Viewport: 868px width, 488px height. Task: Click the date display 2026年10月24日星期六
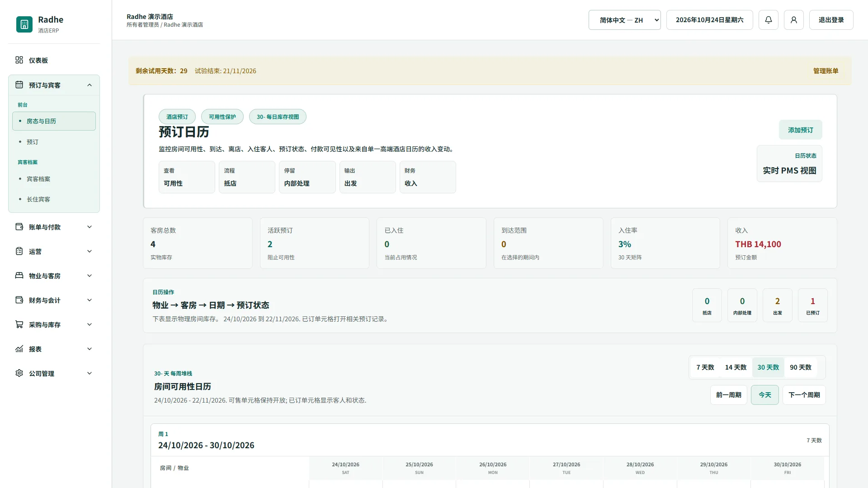(709, 20)
